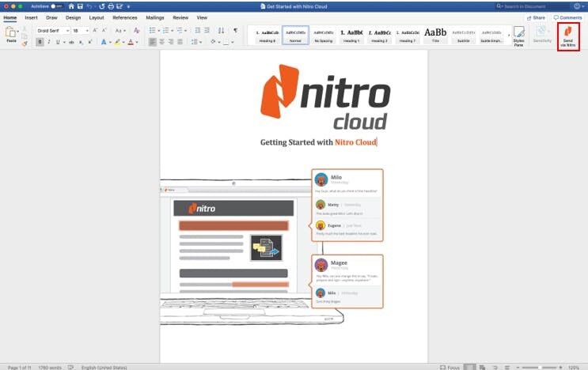
Task: Increase paragraph indent
Action: 207,30
